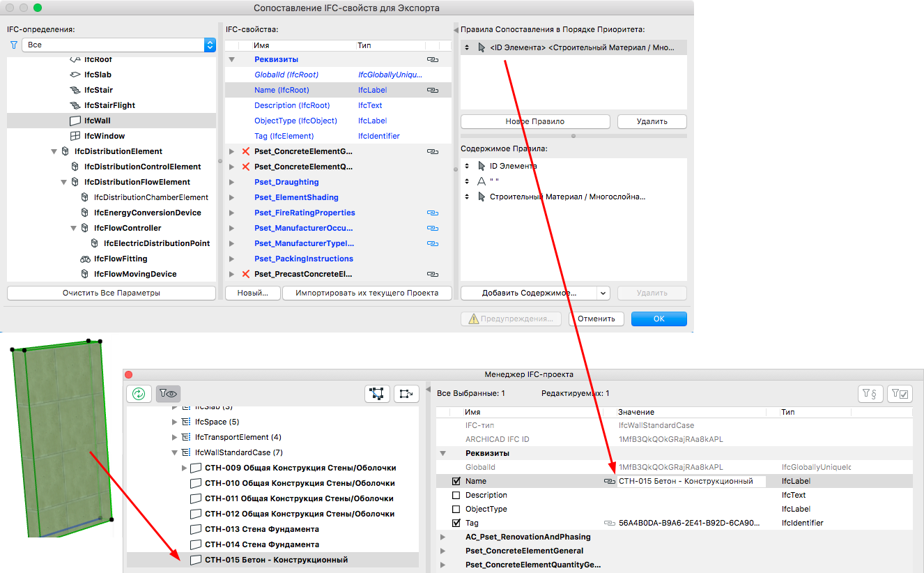The width and height of the screenshot is (924, 573).
Task: Click the letter A icon in the rule contents list
Action: pos(481,181)
